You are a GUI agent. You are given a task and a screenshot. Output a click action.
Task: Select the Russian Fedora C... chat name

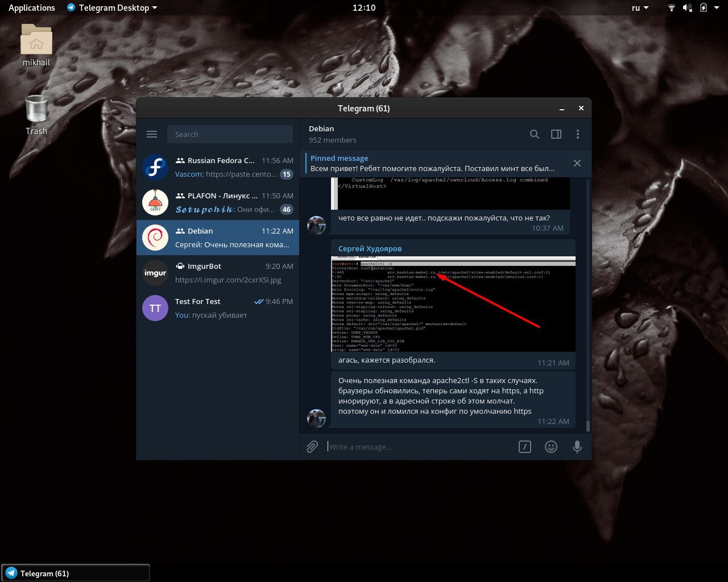(x=221, y=160)
